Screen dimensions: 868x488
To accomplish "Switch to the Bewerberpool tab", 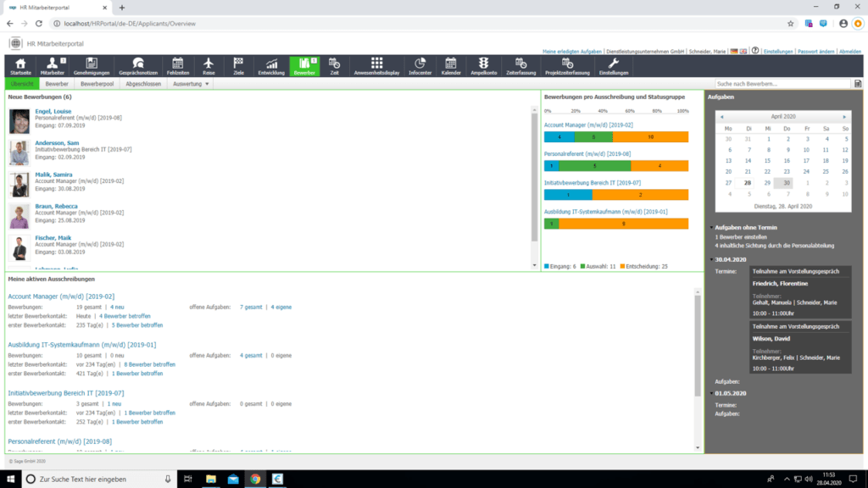I will coord(97,84).
